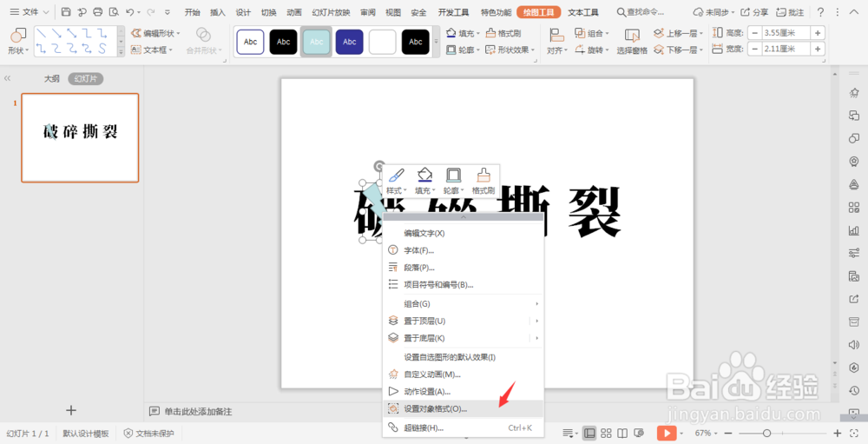This screenshot has height=444, width=868.
Task: Choose 自定义动画(M)... from context menu
Action: [464, 374]
